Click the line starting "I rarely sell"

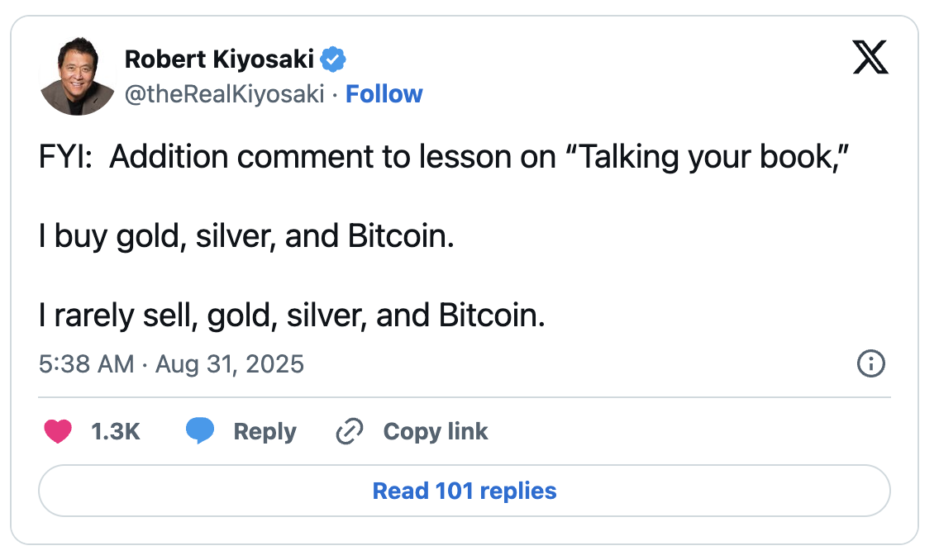(292, 316)
